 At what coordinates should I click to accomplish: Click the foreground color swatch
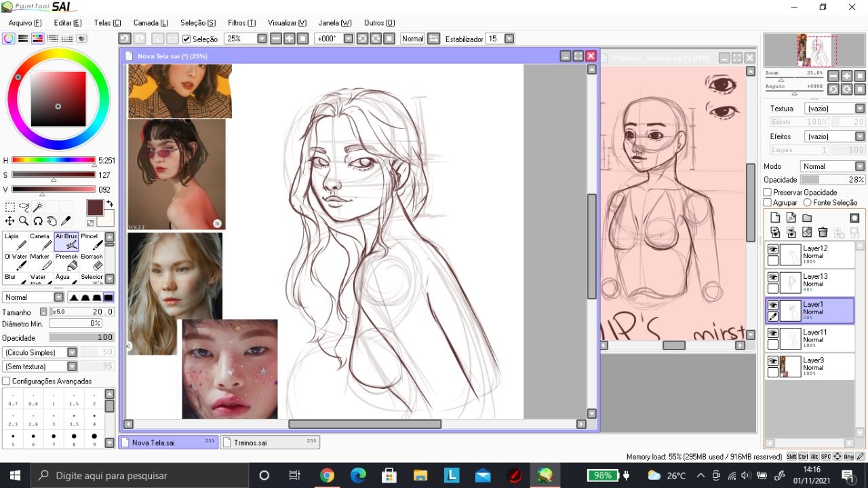pyautogui.click(x=95, y=208)
